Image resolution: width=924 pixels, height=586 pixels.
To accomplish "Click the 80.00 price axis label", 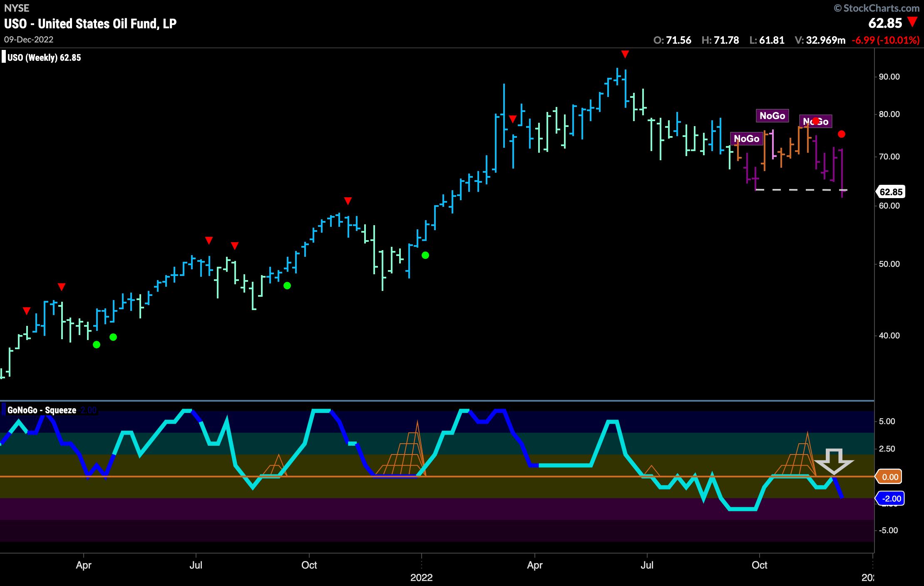I will pos(889,114).
